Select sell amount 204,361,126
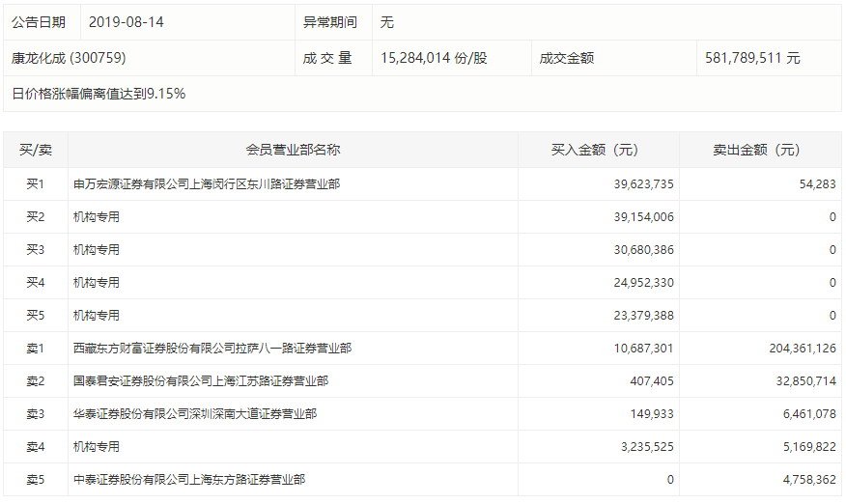The image size is (846, 504). 803,349
